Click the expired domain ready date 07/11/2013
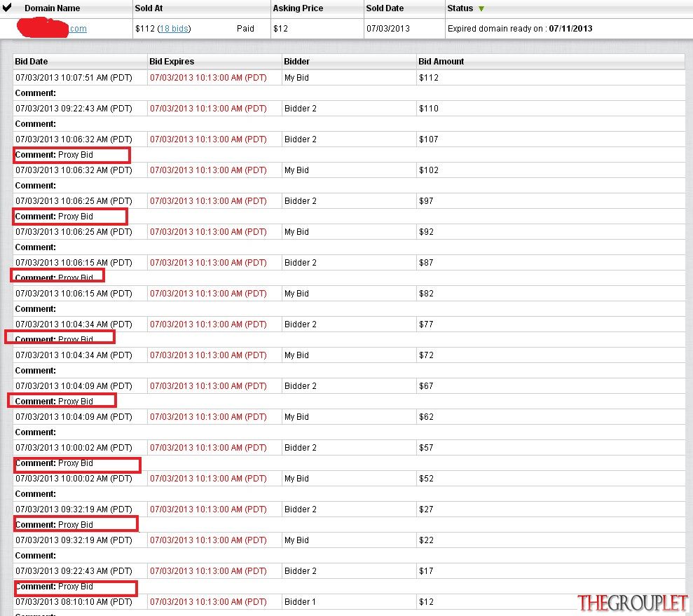693x616 pixels. 570,29
